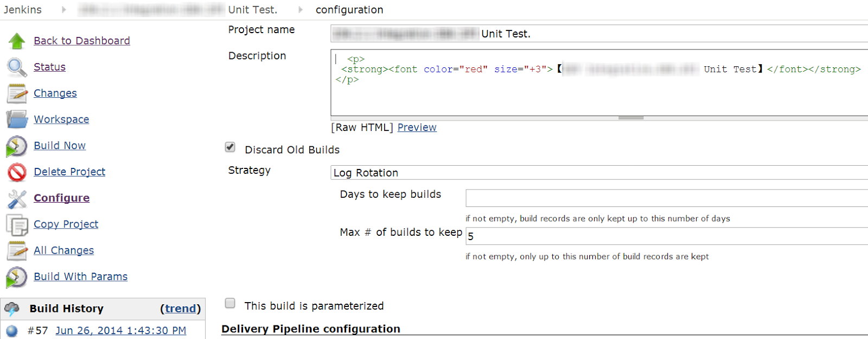The image size is (868, 339).
Task: Click the Build Now clock icon
Action: pos(17,146)
